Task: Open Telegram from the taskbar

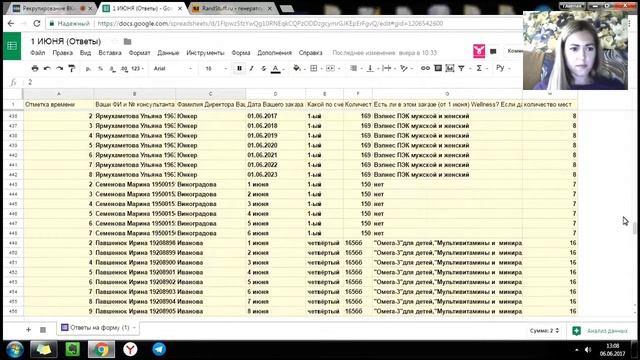Action: [159, 349]
